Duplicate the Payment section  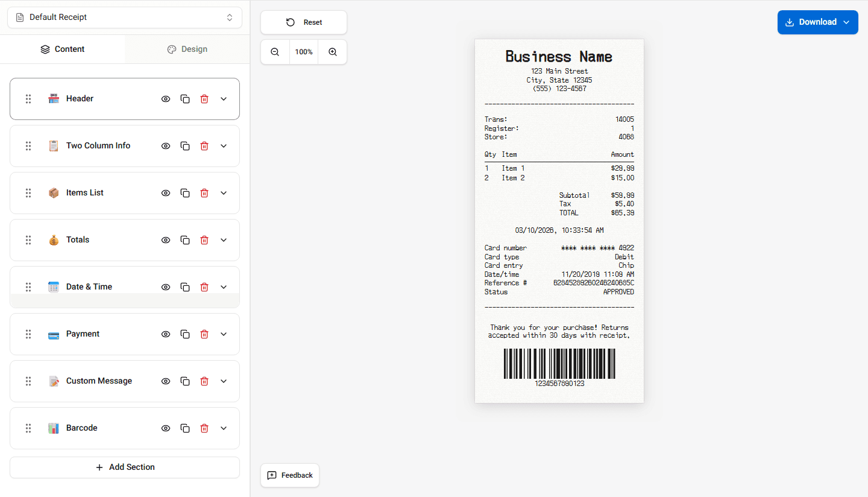tap(185, 334)
